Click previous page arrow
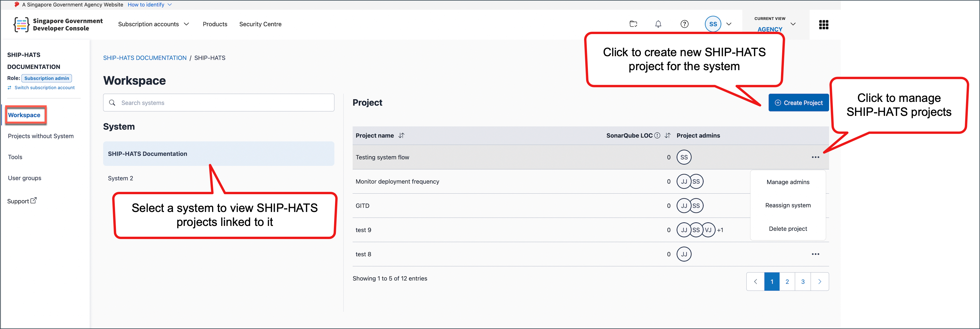The image size is (980, 329). click(x=756, y=282)
